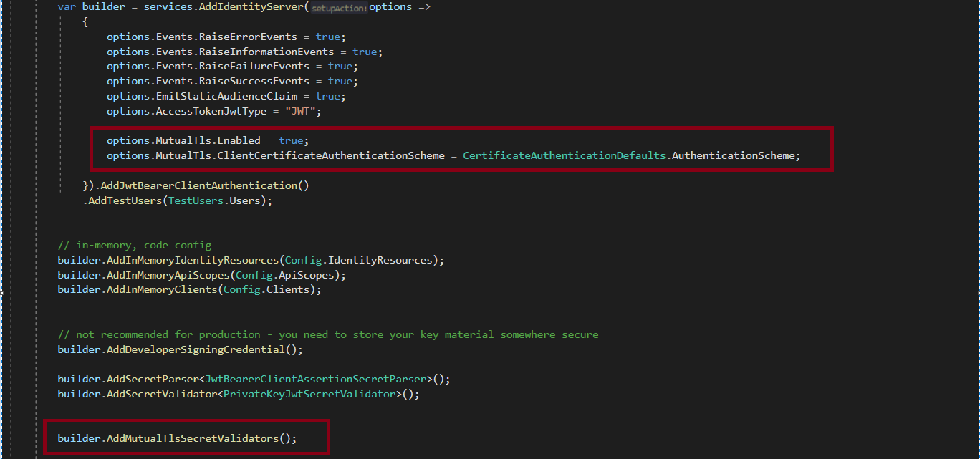This screenshot has width=980, height=459.
Task: Click the setupAction: parameter hint
Action: (x=340, y=8)
